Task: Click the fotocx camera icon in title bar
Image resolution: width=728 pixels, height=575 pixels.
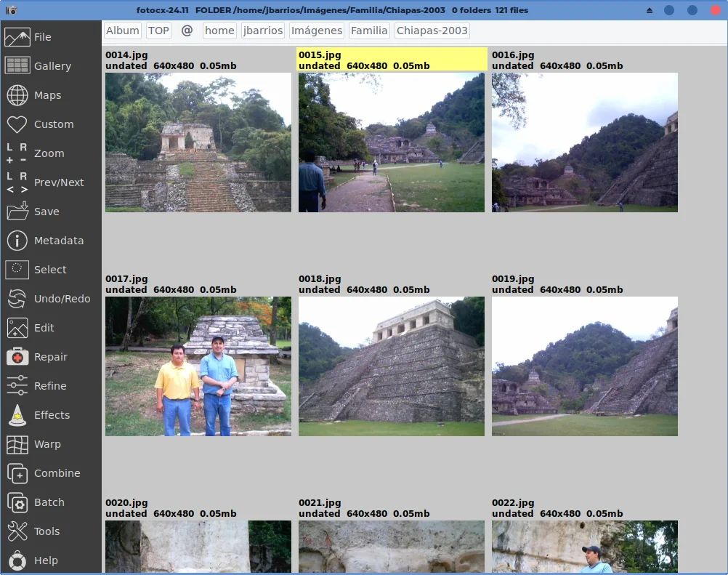Action: coord(12,10)
